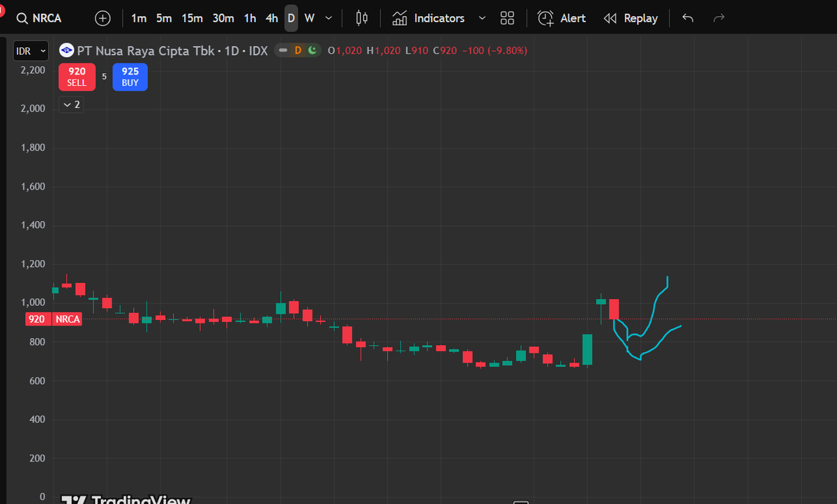Click the C920 close value in legend
Image resolution: width=837 pixels, height=504 pixels.
pos(444,51)
